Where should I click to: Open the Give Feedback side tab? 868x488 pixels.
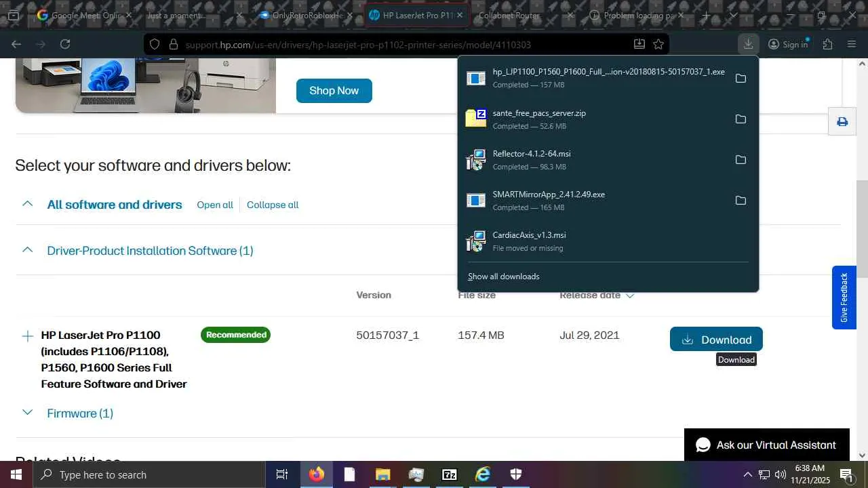pos(844,298)
